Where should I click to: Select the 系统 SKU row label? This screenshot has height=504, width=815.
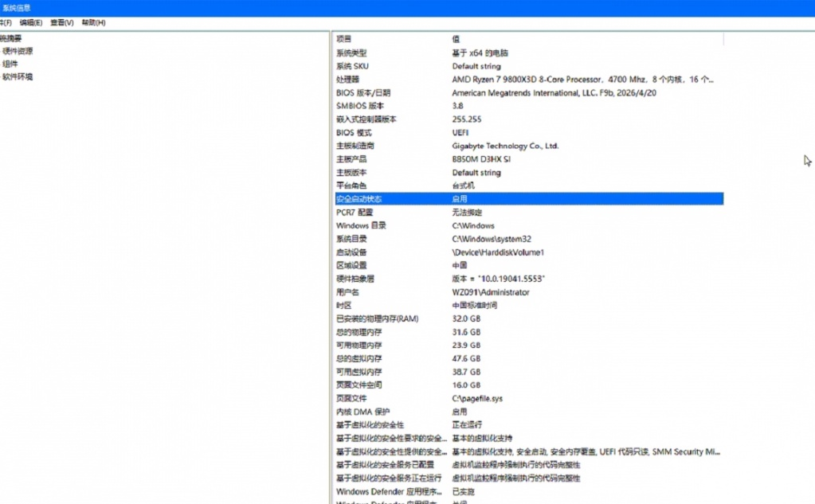tap(352, 66)
